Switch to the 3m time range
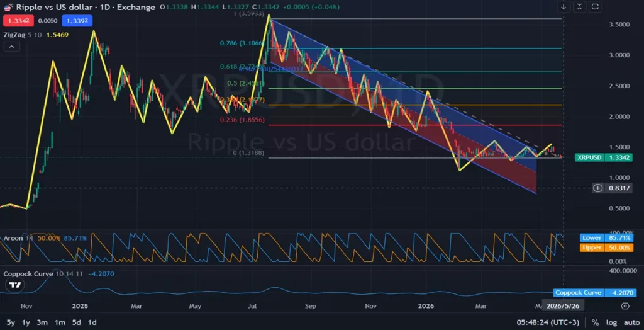Viewport: 644px width, 330px height. click(42, 322)
